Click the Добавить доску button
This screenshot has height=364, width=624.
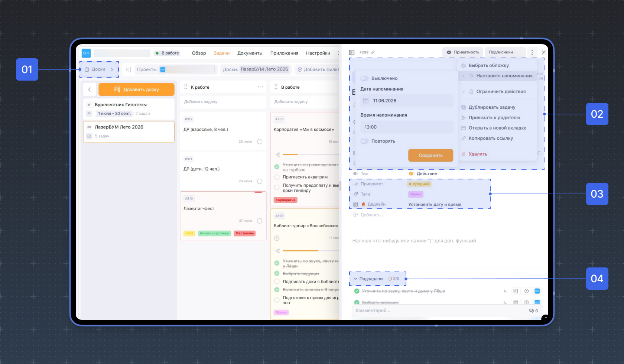(136, 90)
